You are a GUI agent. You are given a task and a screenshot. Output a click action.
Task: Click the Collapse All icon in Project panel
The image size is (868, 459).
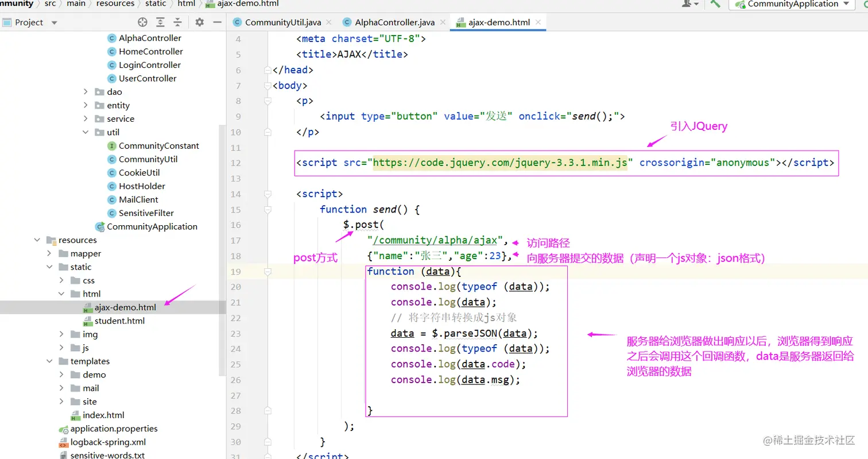tap(177, 22)
